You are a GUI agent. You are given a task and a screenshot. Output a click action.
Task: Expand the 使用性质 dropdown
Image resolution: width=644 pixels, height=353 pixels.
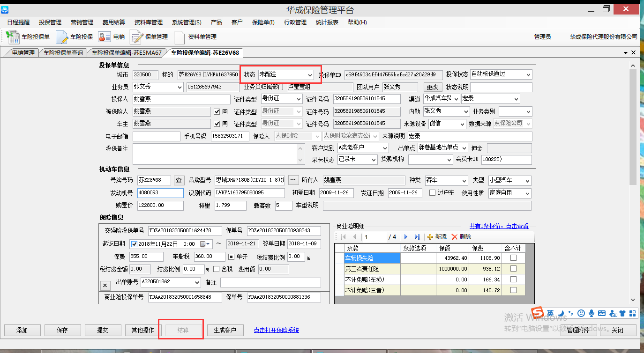pyautogui.click(x=528, y=193)
